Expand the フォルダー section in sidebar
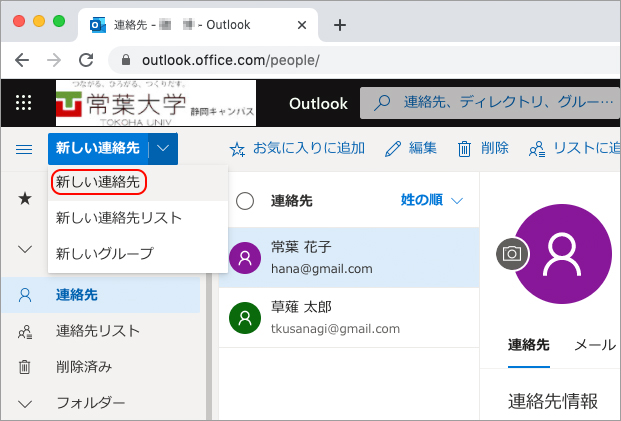Image resolution: width=621 pixels, height=421 pixels. click(x=26, y=403)
